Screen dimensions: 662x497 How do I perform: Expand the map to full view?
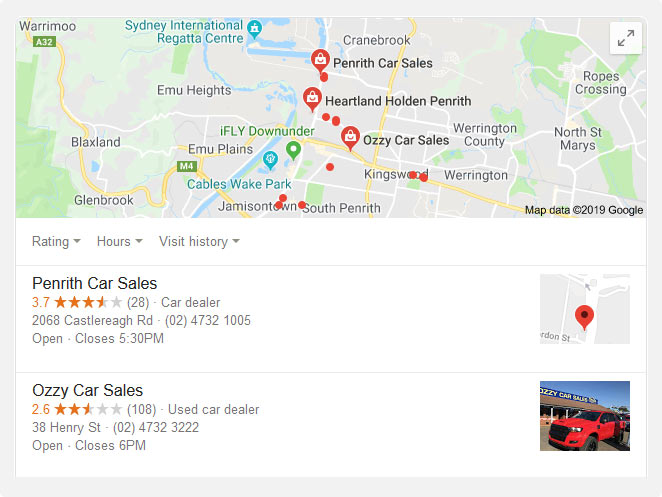pyautogui.click(x=626, y=38)
